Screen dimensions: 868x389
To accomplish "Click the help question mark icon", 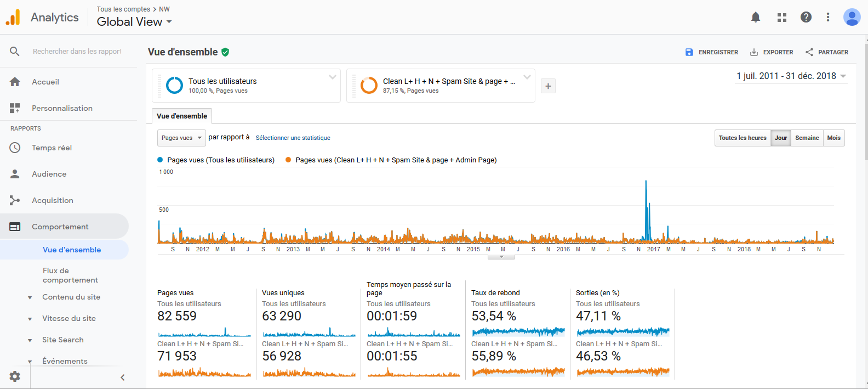I will [806, 18].
